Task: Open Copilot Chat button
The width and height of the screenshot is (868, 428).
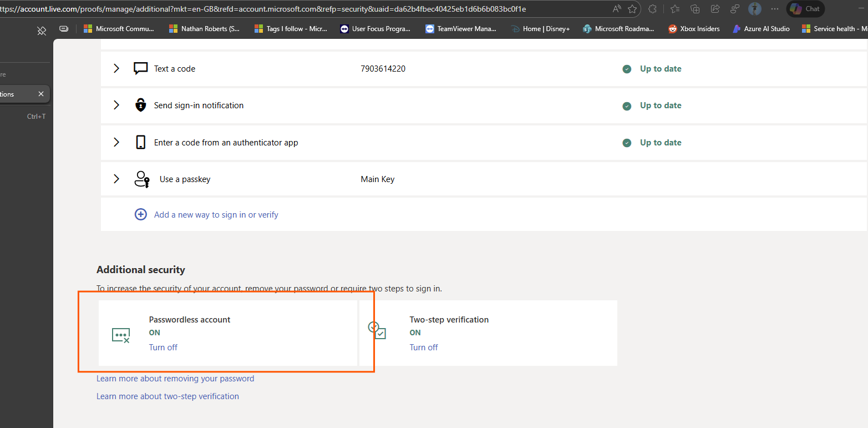Action: [805, 9]
